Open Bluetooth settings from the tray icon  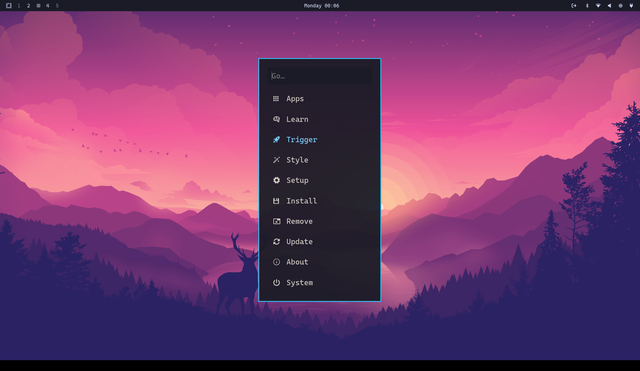pos(587,6)
